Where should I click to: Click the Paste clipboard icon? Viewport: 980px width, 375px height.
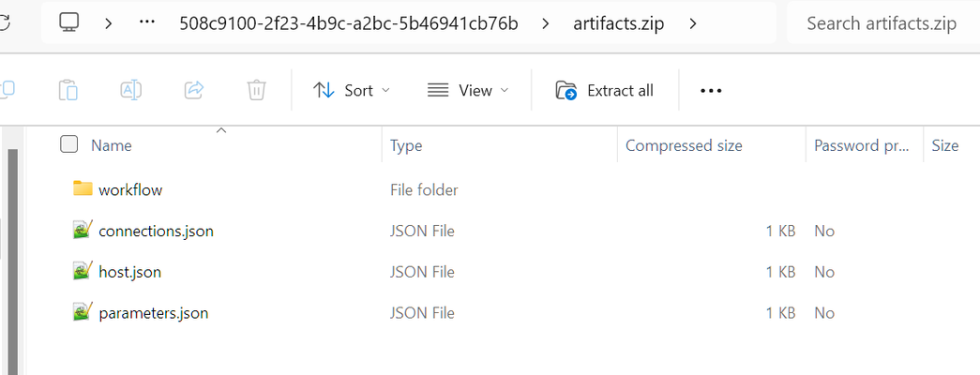coord(68,91)
